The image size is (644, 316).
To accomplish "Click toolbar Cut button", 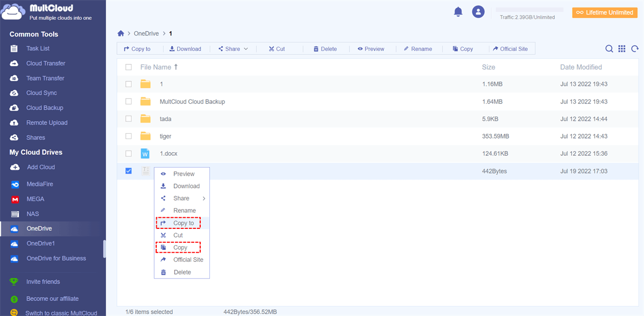I will pos(277,49).
